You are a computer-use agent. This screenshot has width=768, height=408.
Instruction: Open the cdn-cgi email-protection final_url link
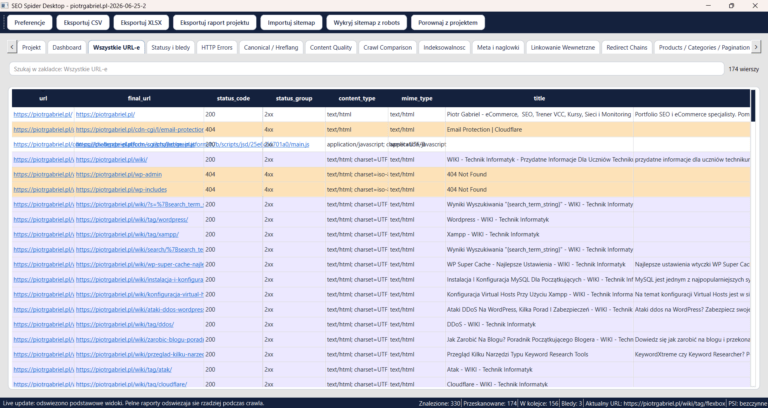pos(140,130)
